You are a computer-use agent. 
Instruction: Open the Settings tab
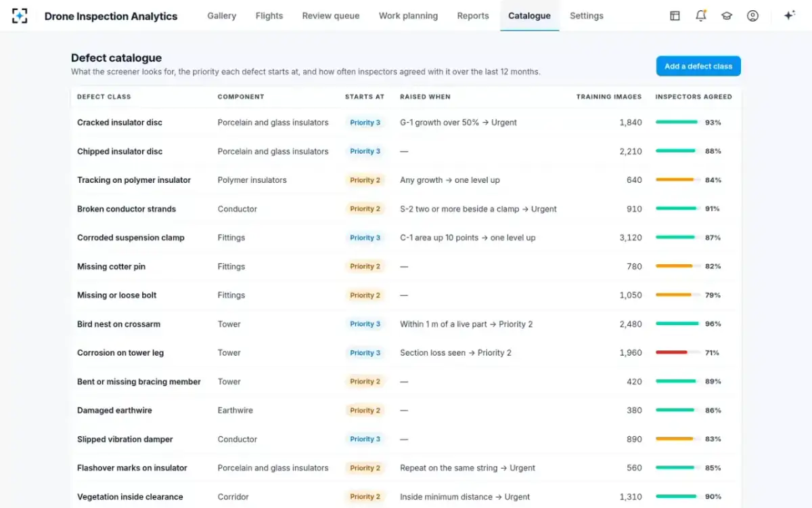[x=587, y=16]
